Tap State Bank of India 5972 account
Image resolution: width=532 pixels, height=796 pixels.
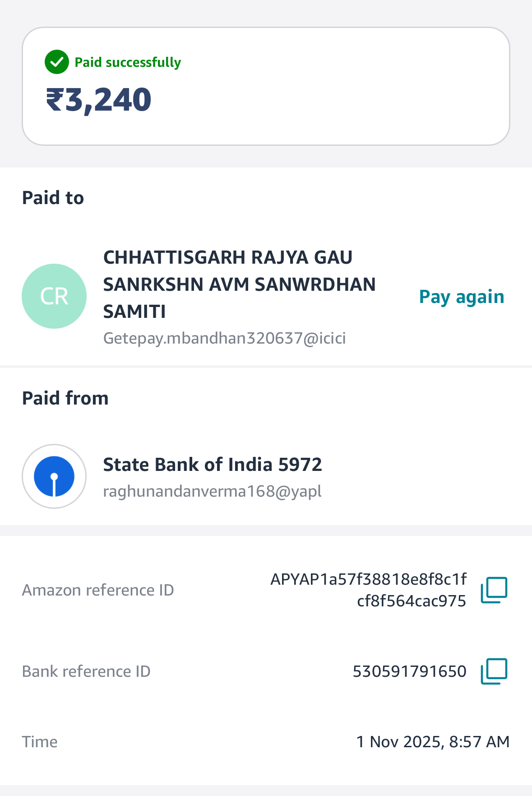pos(213,465)
